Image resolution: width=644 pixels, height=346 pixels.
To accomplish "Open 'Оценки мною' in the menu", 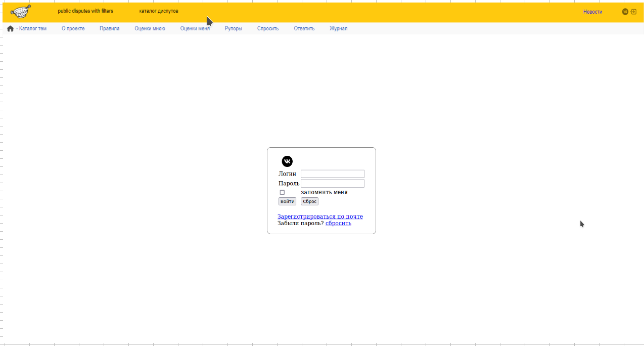I will [x=150, y=29].
